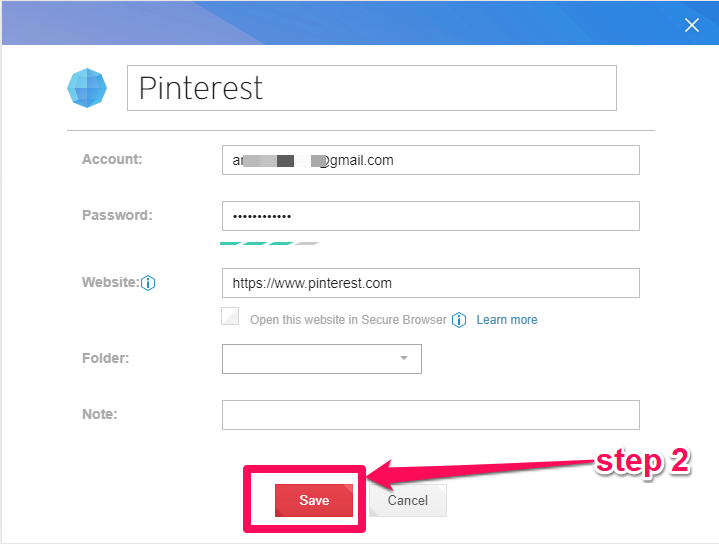
Task: Click the Folder label
Action: pyautogui.click(x=105, y=358)
